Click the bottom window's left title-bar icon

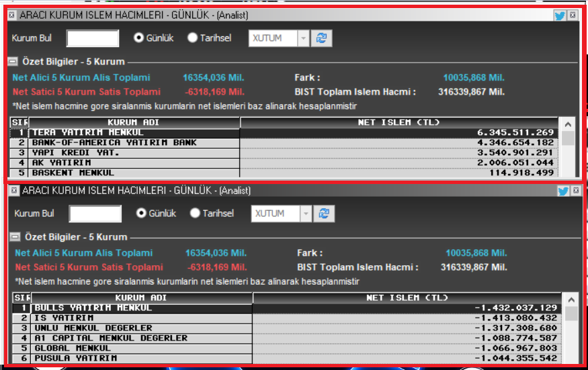pyautogui.click(x=14, y=191)
